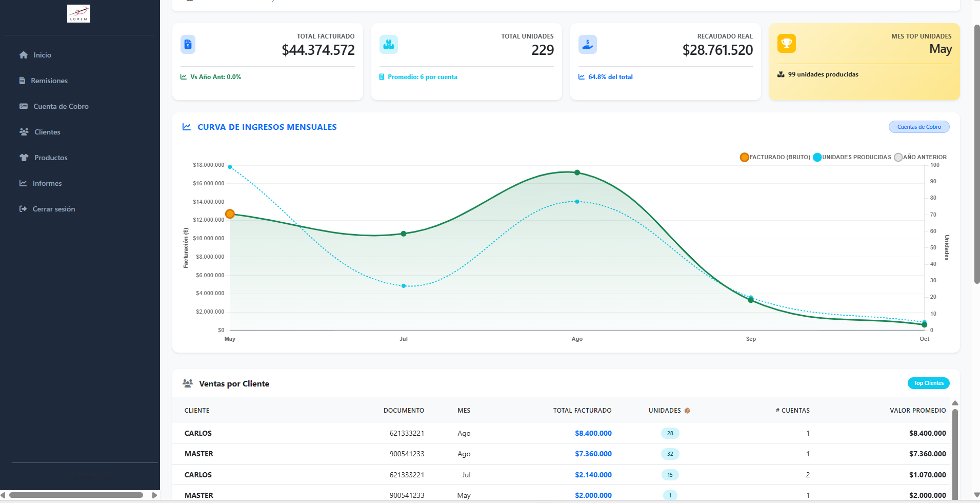Click the green Jul data point on the chart
Image resolution: width=980 pixels, height=503 pixels.
click(404, 234)
